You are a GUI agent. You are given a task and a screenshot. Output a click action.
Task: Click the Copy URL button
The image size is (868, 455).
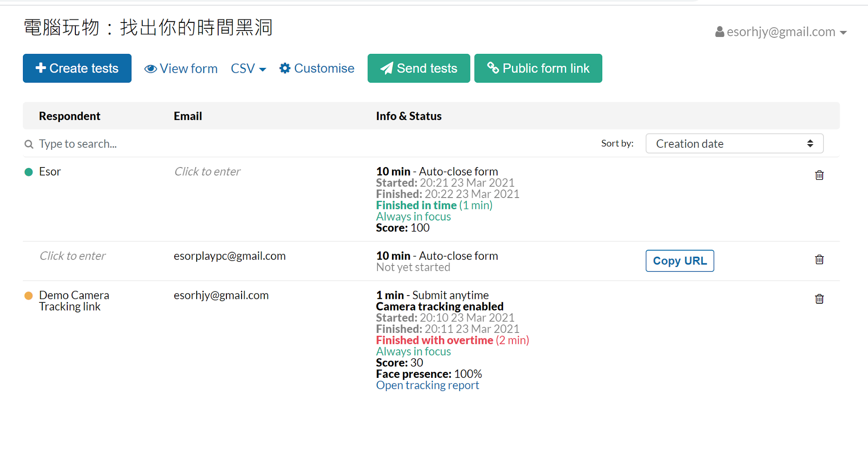point(679,260)
